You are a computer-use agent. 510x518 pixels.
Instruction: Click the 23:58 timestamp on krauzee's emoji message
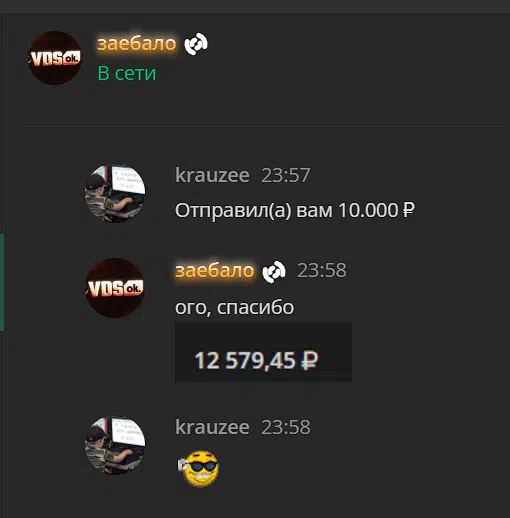(x=286, y=427)
